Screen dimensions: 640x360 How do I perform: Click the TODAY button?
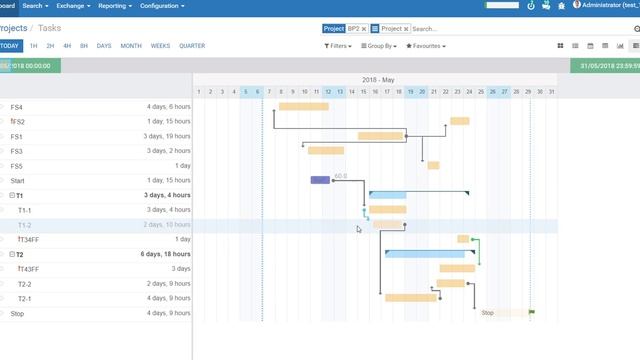point(11,46)
